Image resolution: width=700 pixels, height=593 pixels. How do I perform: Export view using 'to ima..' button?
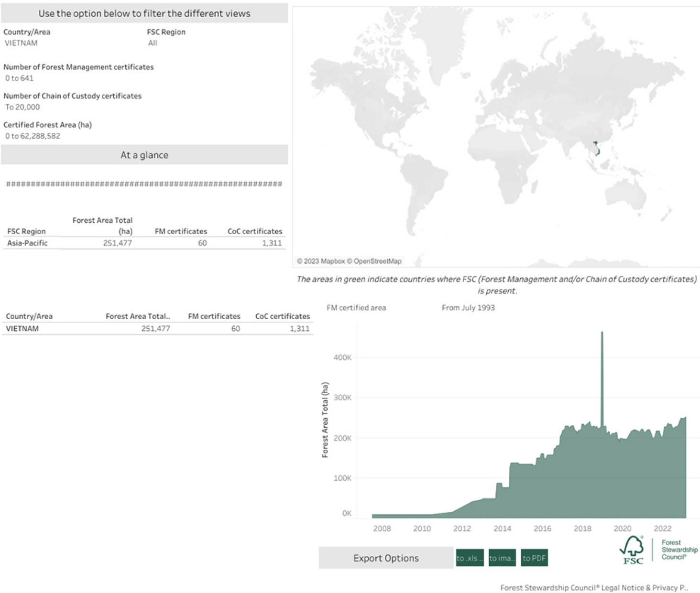(502, 558)
